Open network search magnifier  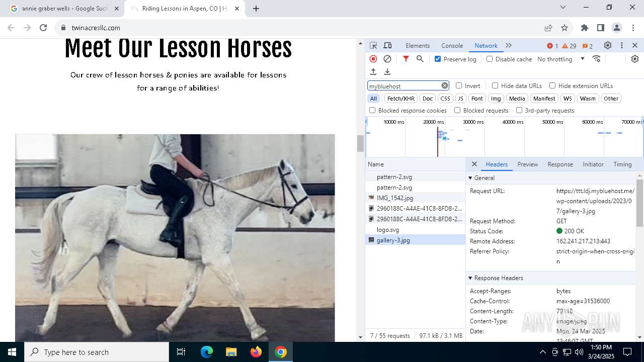coord(420,59)
